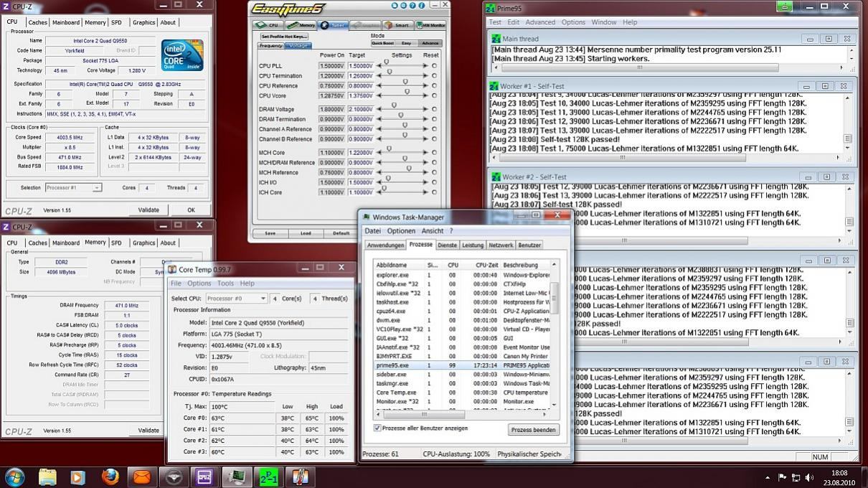Click scrollbar down arrow in Worker #1 window
This screenshot has width=868, height=488.
click(x=847, y=148)
